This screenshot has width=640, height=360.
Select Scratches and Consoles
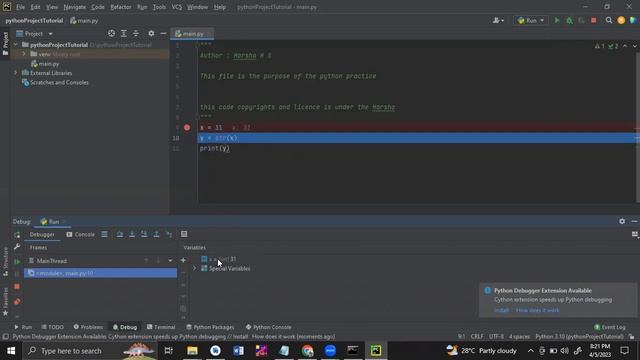[55, 82]
